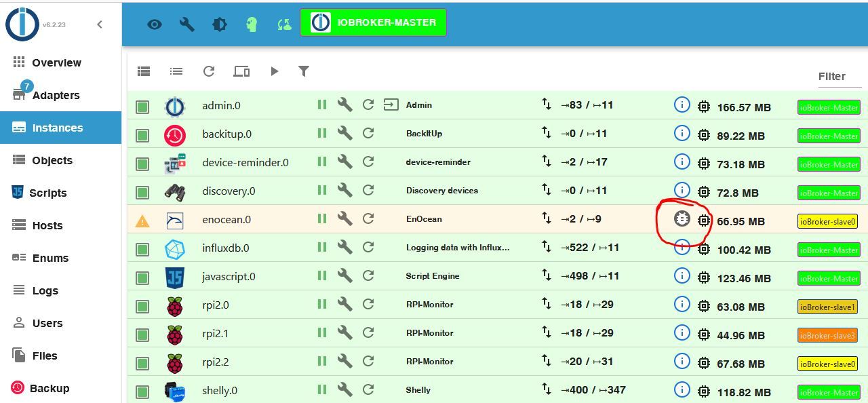The width and height of the screenshot is (868, 403).
Task: Click the admin.0 green status indicator
Action: [x=142, y=107]
